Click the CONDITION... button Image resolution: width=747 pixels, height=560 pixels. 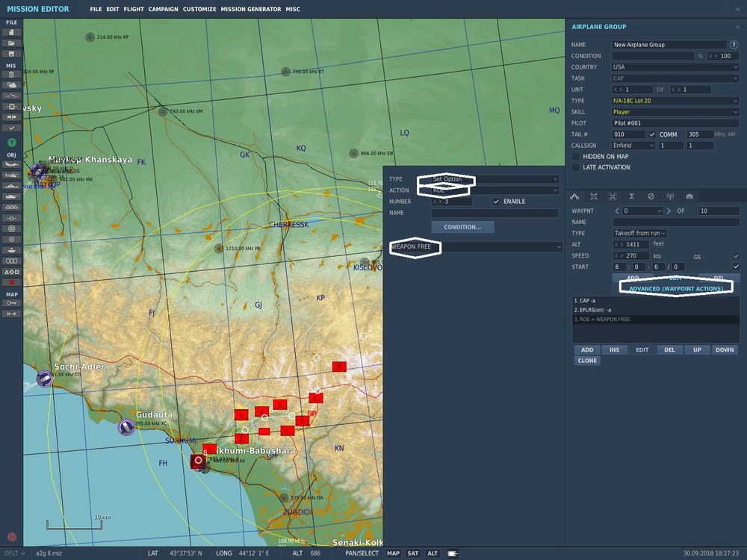coord(462,227)
